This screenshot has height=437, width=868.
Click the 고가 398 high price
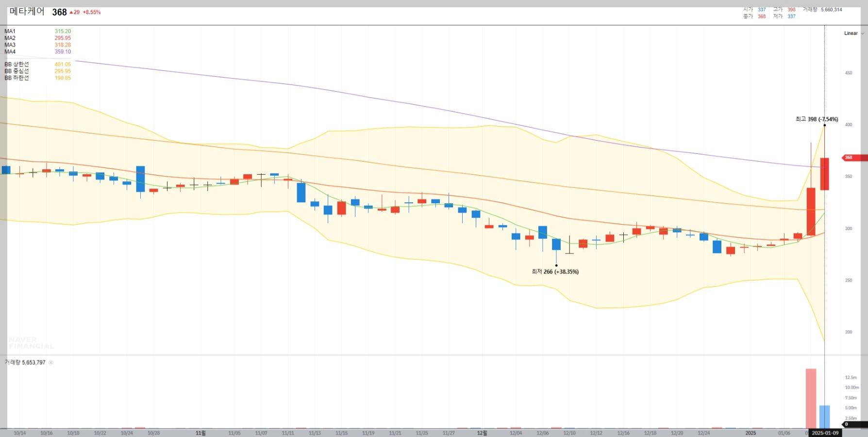[x=784, y=10]
